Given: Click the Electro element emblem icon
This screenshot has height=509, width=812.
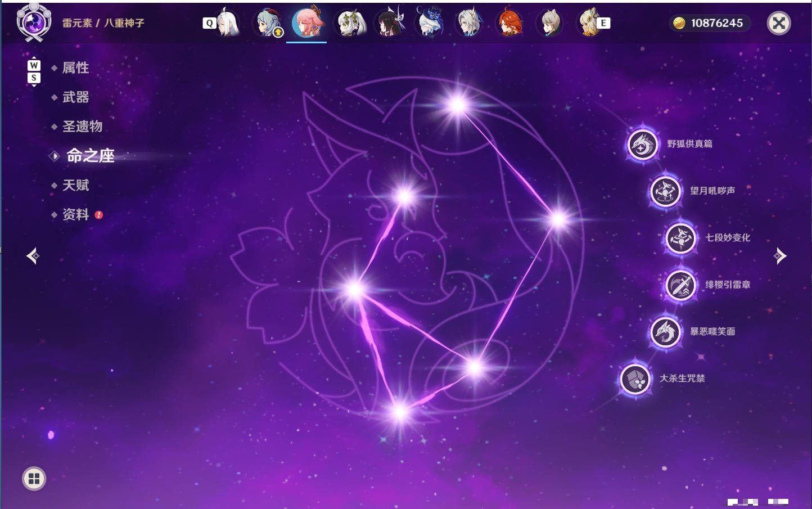Looking at the screenshot, I should click(34, 22).
